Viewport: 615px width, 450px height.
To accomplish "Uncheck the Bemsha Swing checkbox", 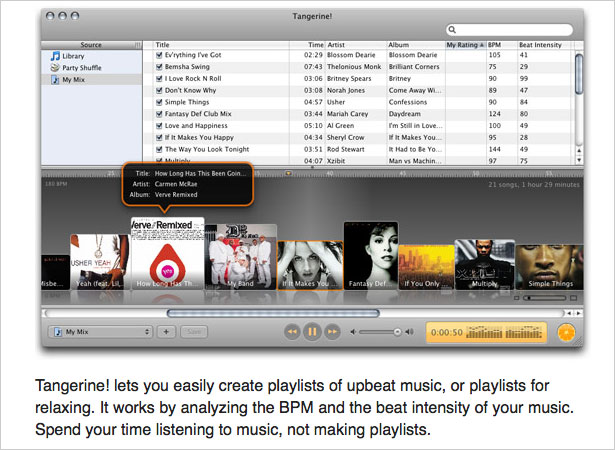I will [159, 67].
